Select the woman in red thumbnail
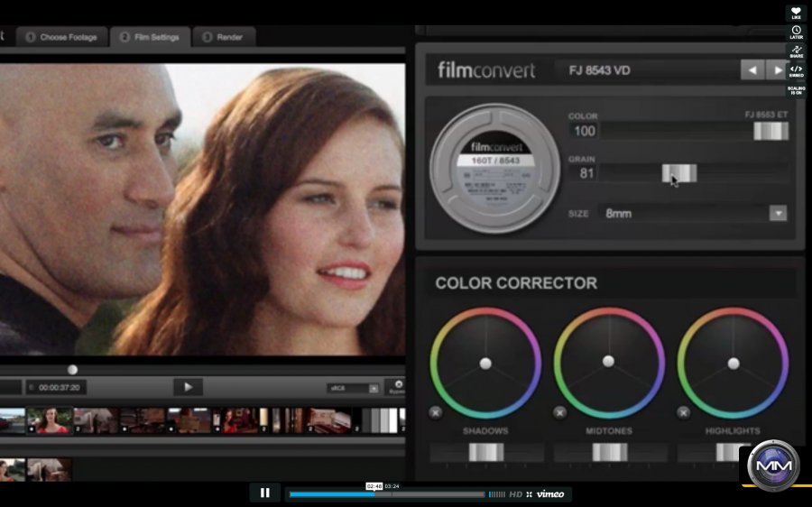812x507 pixels. (x=49, y=420)
